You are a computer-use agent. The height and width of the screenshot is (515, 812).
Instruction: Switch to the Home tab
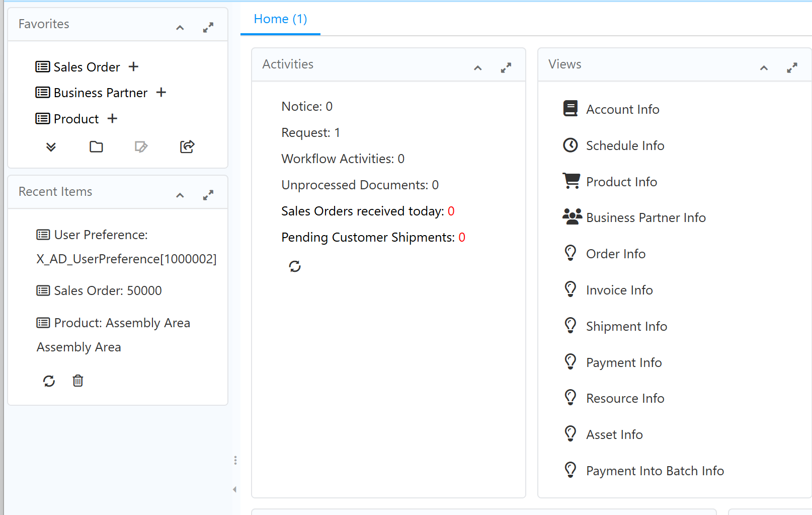(x=280, y=19)
